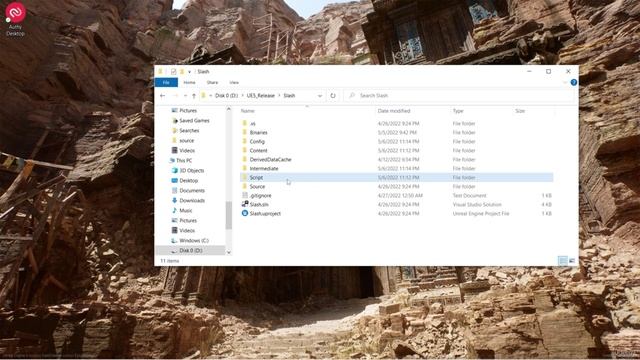Expand the address bar history dropdown
640x360 pixels.
(320, 96)
